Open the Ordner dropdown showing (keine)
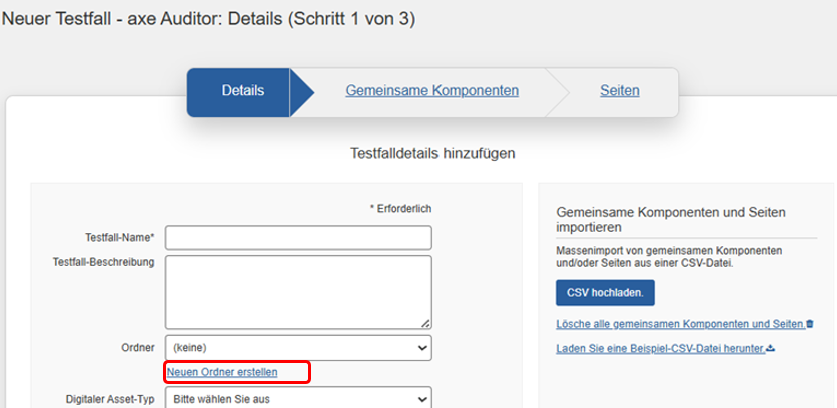837x408 pixels. click(x=298, y=347)
